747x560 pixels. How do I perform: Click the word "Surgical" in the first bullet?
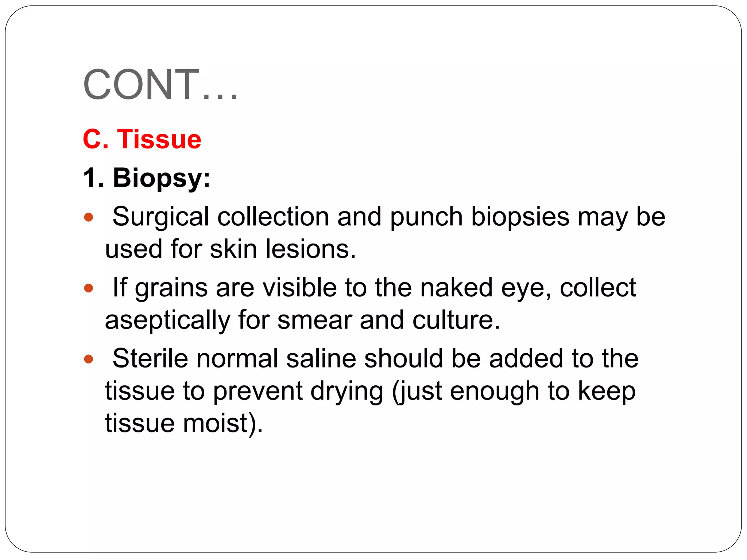click(161, 218)
